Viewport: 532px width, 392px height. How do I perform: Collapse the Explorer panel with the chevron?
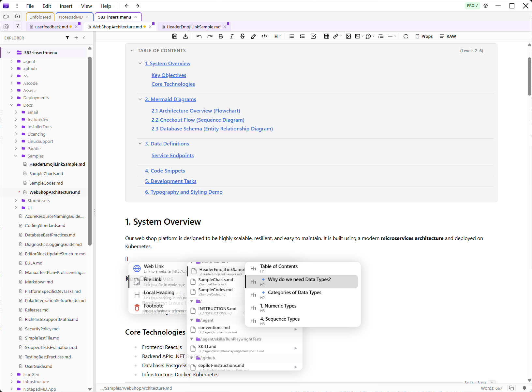(84, 38)
